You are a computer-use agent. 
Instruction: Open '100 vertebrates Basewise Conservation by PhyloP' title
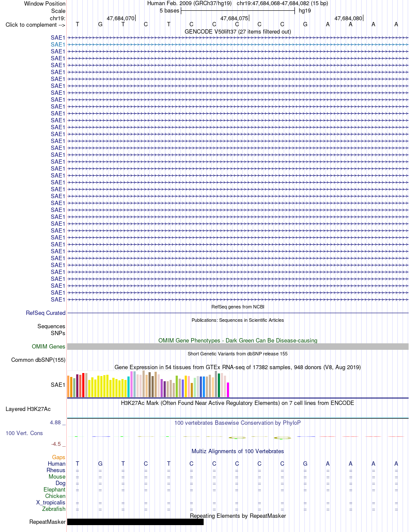[238, 423]
